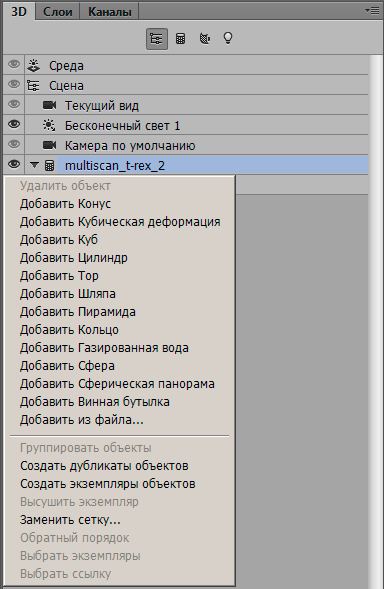Click light icon beside Бесконечный свет 1
The image size is (384, 589).
pyautogui.click(x=49, y=125)
